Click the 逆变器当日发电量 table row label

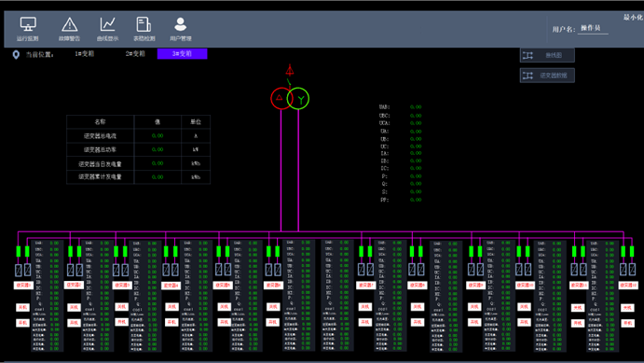click(101, 163)
